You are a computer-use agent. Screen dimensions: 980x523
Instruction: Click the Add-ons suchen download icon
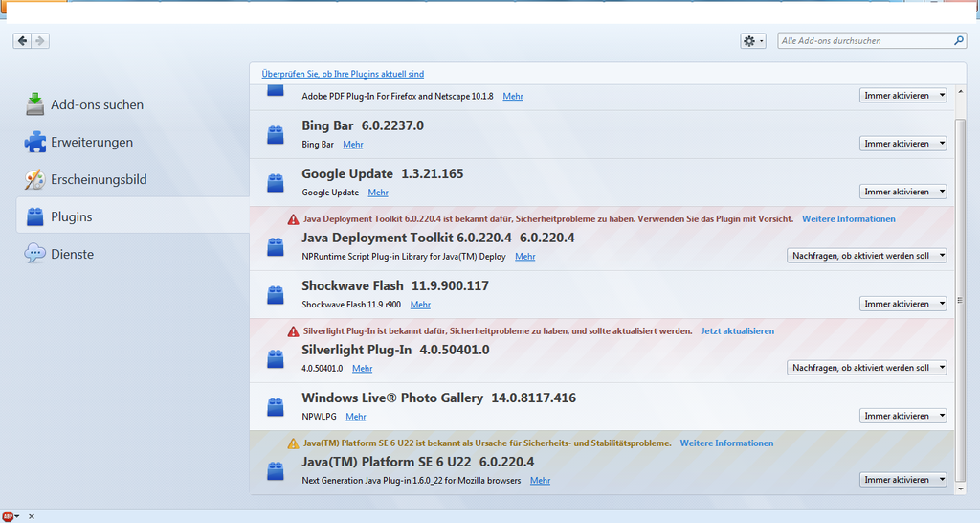(x=35, y=103)
